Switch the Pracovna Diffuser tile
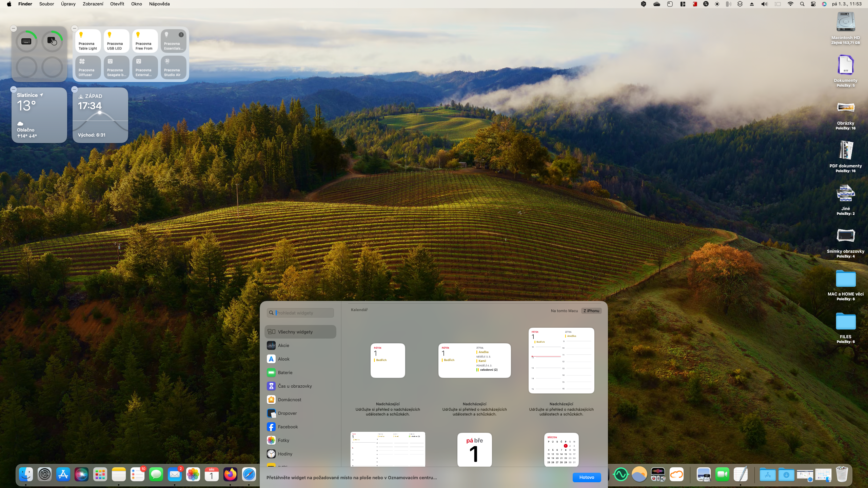The image size is (868, 488). point(88,67)
